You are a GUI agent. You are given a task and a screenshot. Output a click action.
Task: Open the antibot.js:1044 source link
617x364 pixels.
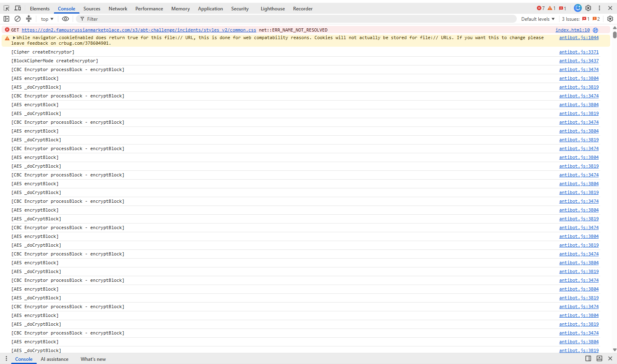[579, 38]
